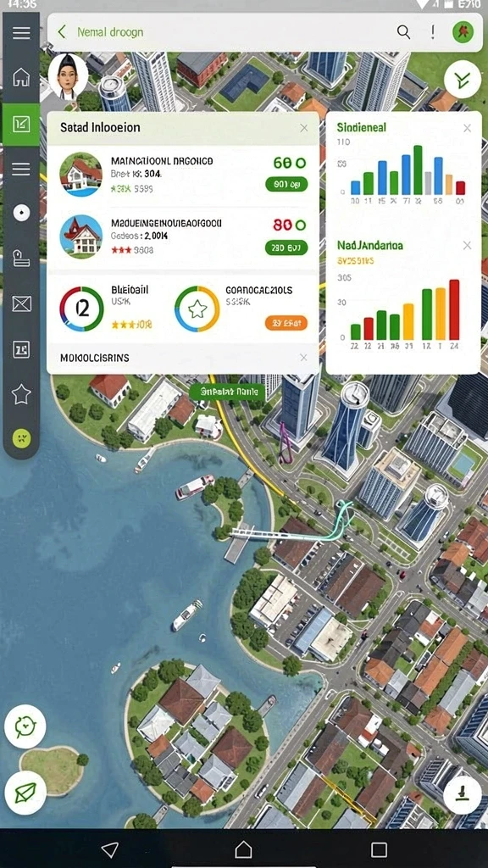Click the green 230 badge button
488x868 pixels.
click(286, 248)
